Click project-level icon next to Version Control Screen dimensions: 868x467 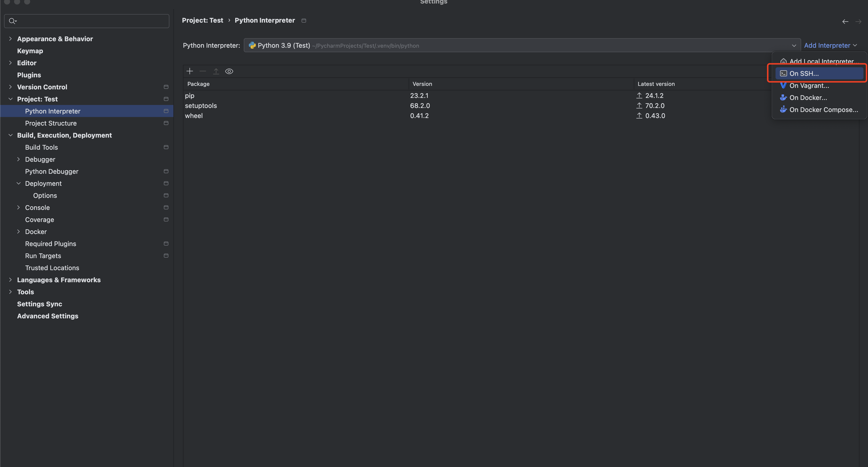166,87
